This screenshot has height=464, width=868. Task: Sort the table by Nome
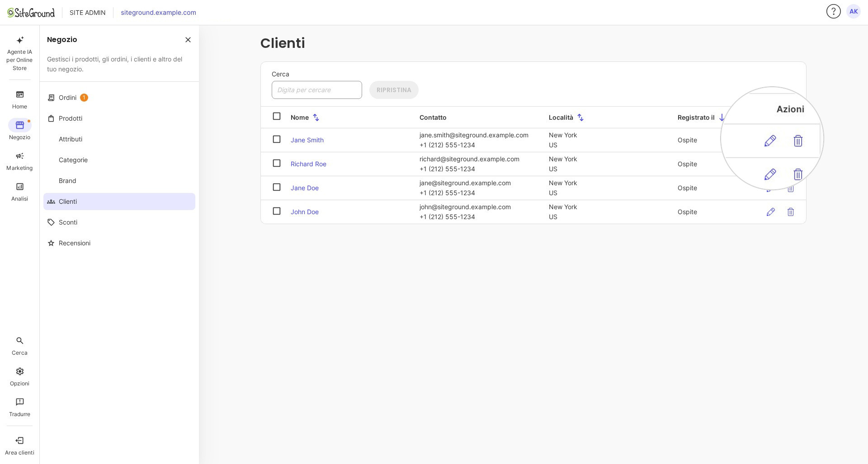coord(316,117)
